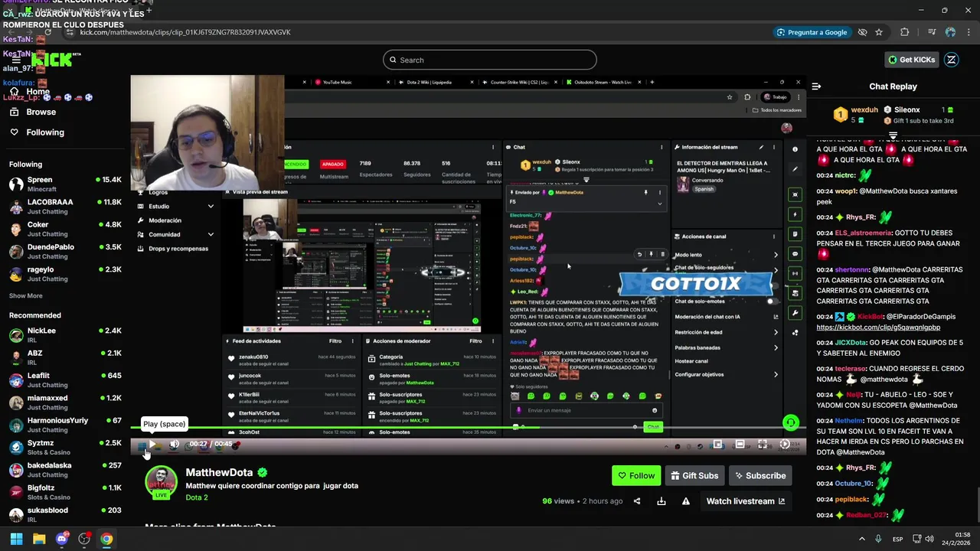Expand Show More in Following list

coord(25,295)
